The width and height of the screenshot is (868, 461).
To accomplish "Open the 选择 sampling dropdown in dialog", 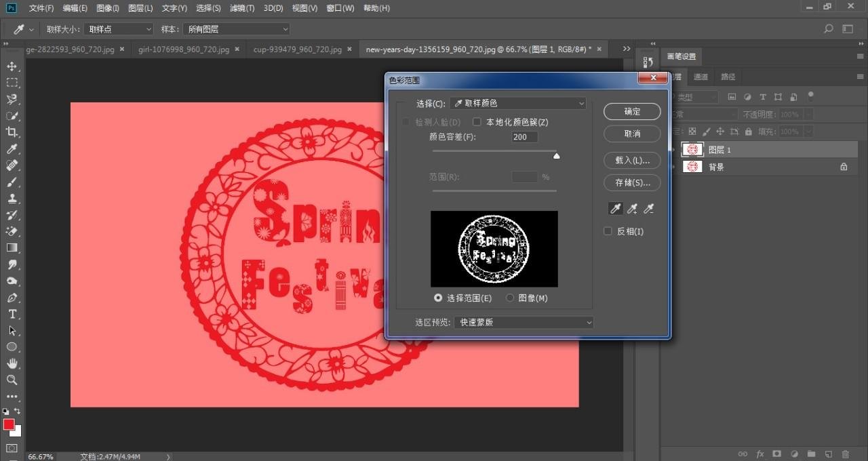I will click(517, 103).
